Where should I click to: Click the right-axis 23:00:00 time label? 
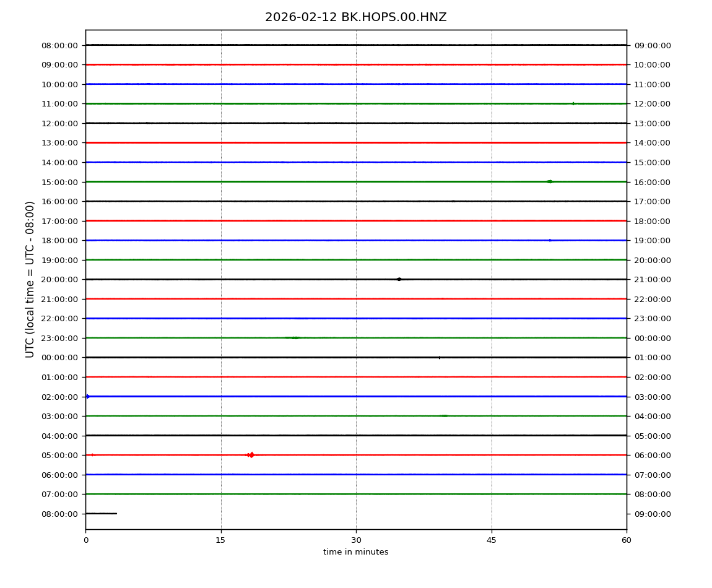[652, 318]
